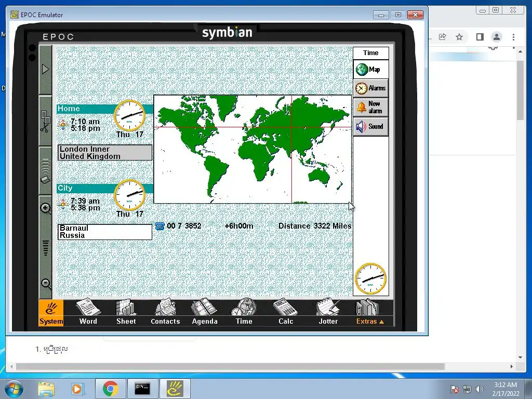This screenshot has height=399, width=532.
Task: Open the media player taskbar icon
Action: 77,389
